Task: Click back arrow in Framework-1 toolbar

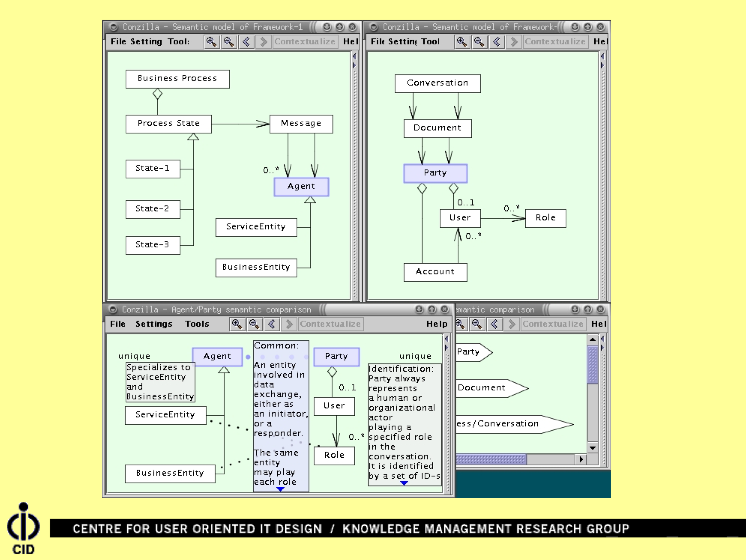Action: tap(246, 42)
